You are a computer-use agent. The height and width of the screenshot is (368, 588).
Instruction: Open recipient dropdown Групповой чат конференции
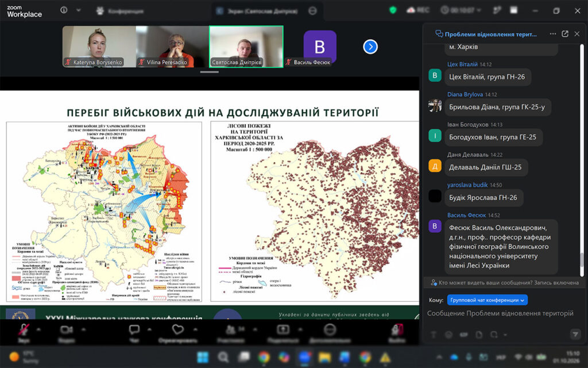tap(487, 300)
